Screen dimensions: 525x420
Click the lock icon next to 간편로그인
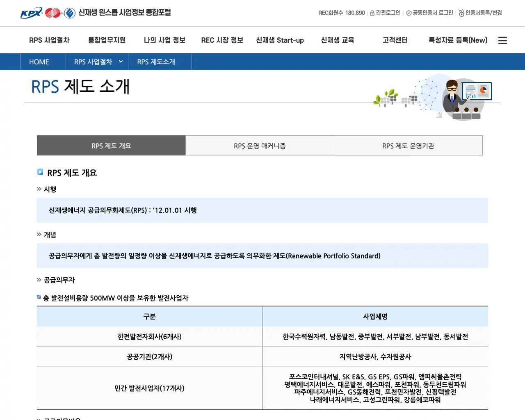(372, 13)
